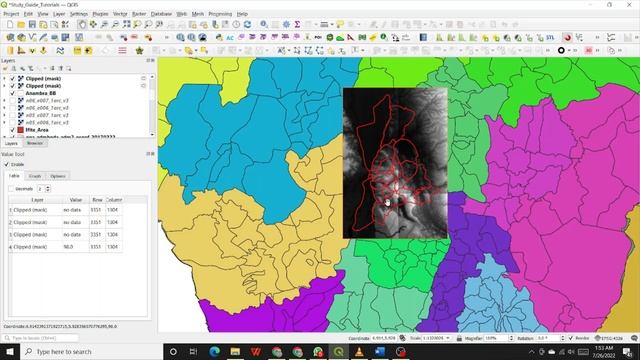Image resolution: width=640 pixels, height=360 pixels.
Task: Click the black ring plugin icon
Action: tap(561, 51)
